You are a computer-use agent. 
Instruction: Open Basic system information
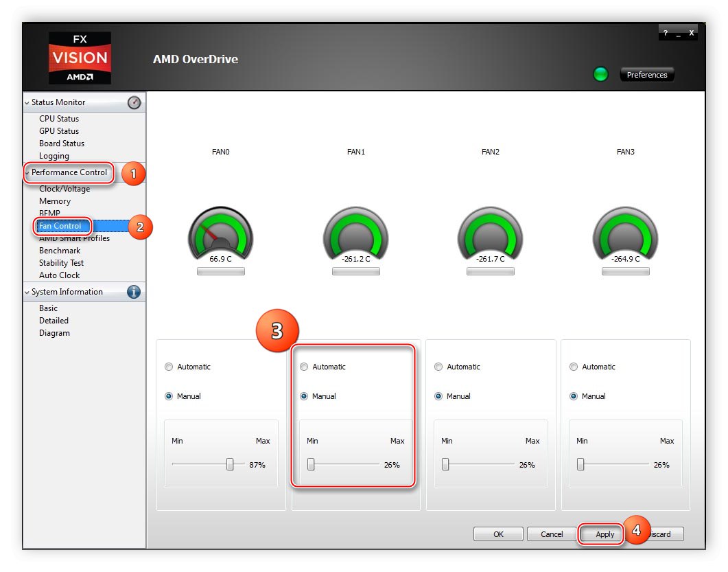[x=48, y=308]
